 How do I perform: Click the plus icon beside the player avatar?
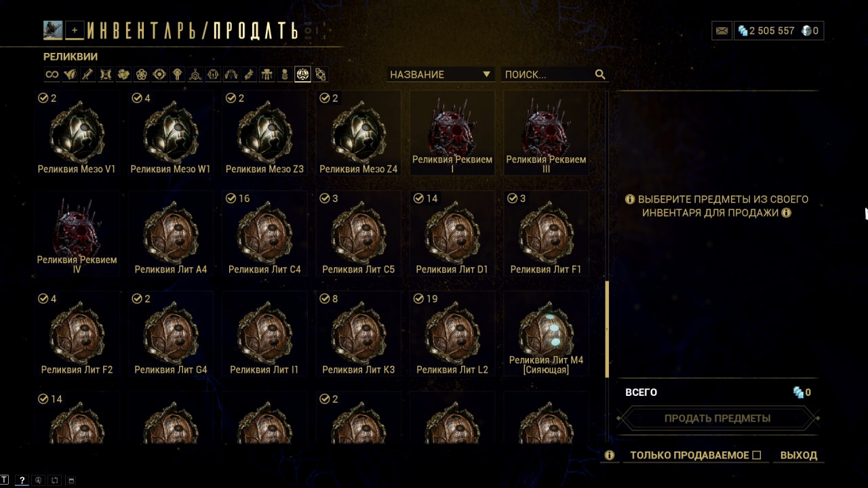[75, 30]
